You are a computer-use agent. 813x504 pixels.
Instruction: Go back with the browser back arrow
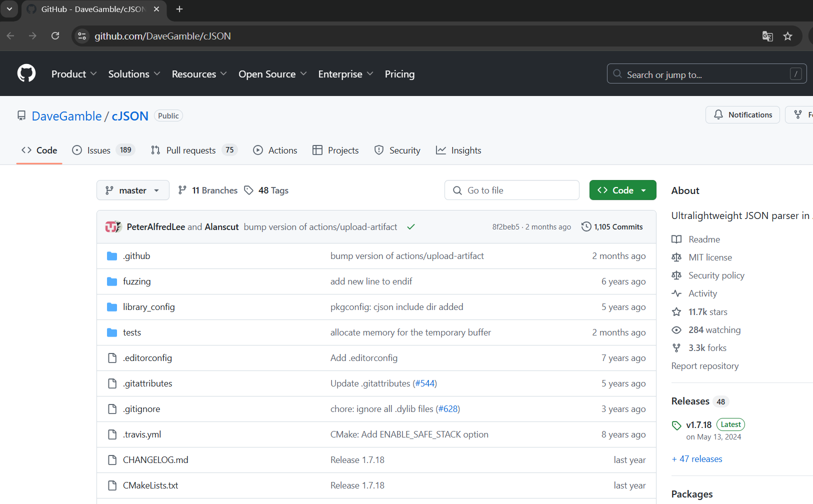10,36
